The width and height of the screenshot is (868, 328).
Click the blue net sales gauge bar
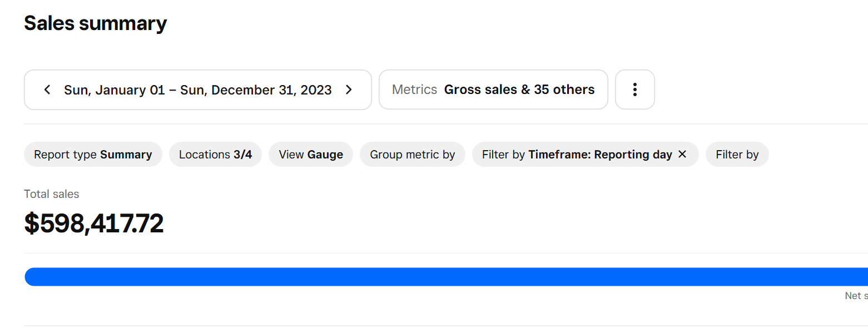(x=445, y=277)
